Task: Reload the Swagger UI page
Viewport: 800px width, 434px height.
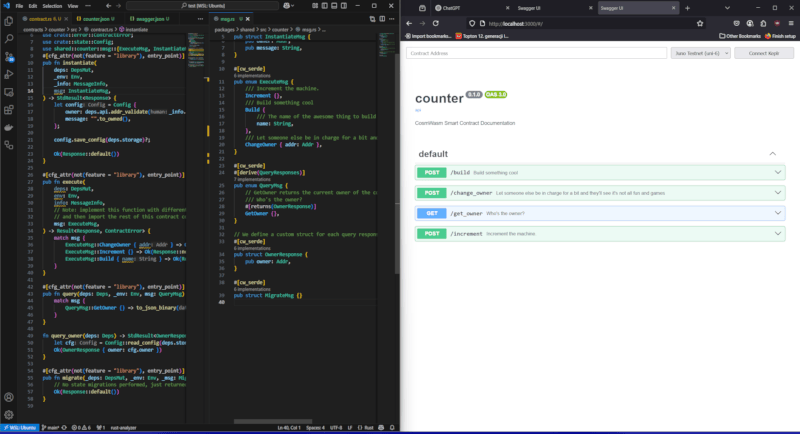Action: [x=436, y=23]
